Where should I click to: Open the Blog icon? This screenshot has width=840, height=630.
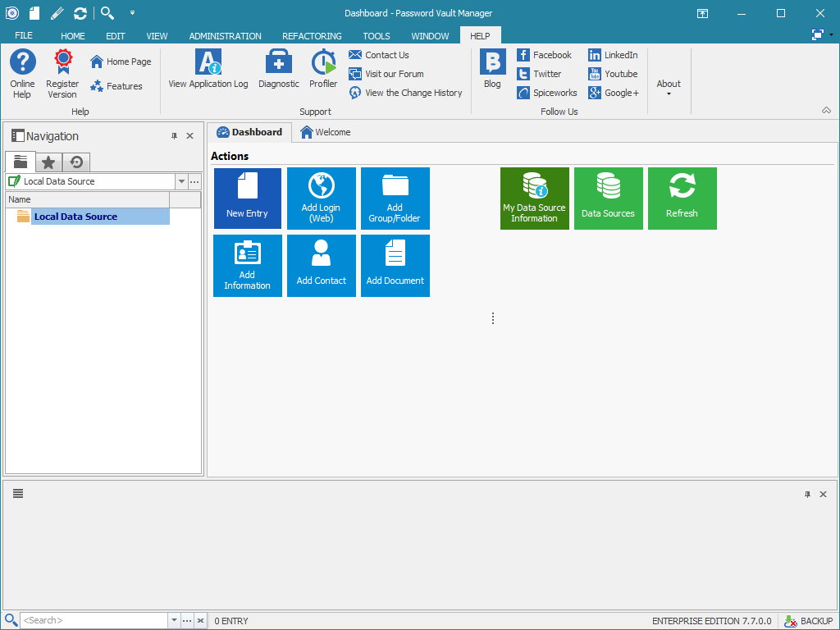click(x=492, y=69)
